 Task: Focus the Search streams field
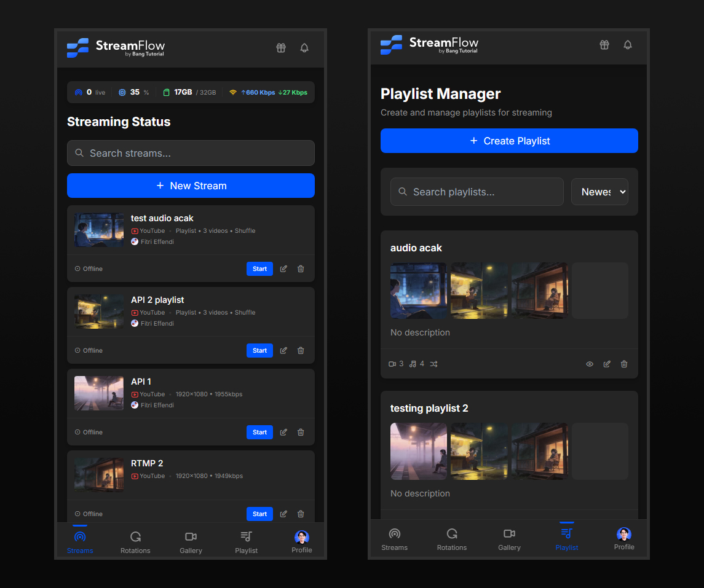191,153
